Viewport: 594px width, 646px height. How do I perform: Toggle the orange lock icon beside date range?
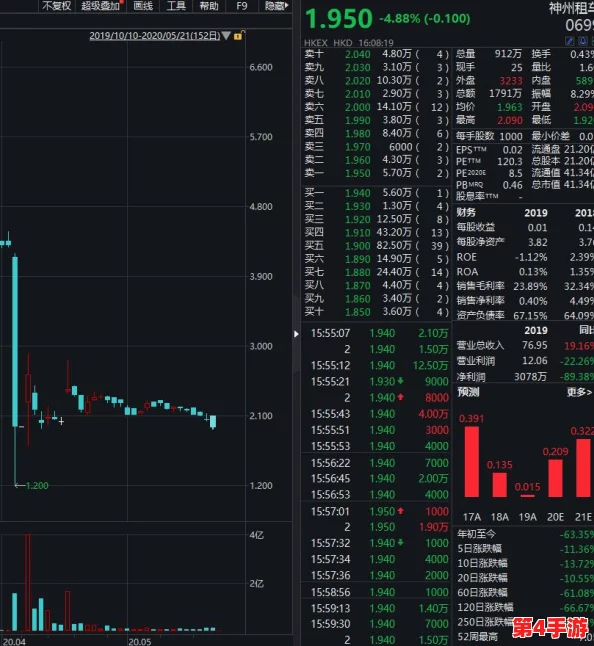(x=239, y=35)
